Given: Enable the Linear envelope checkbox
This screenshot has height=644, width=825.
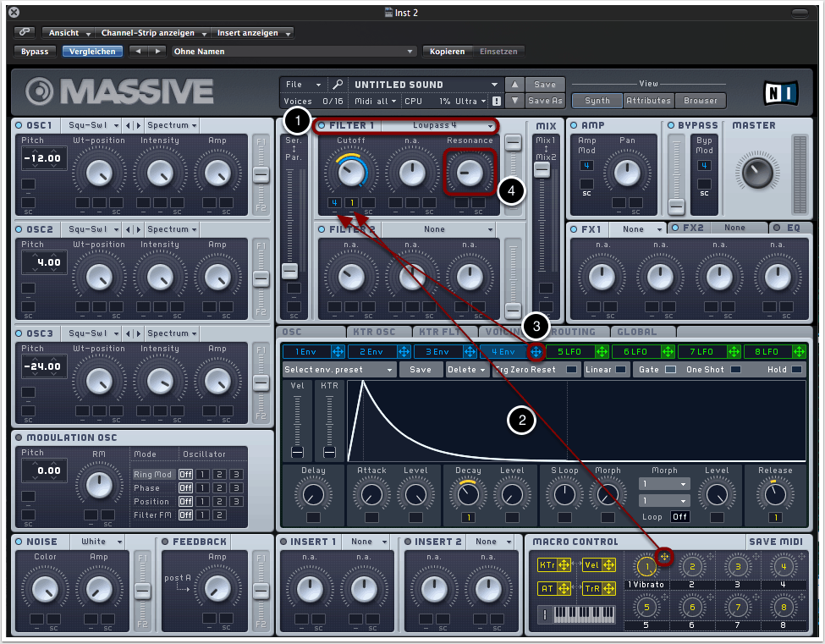Looking at the screenshot, I should [x=620, y=370].
